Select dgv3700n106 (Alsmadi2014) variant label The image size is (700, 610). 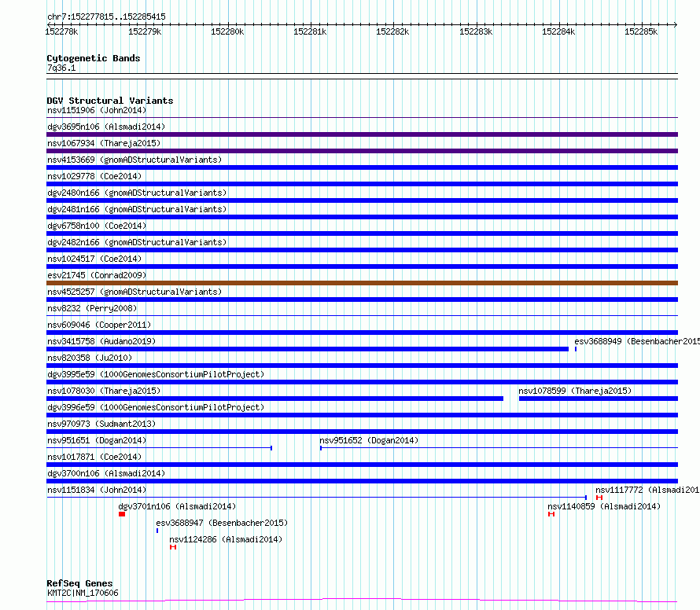106,473
